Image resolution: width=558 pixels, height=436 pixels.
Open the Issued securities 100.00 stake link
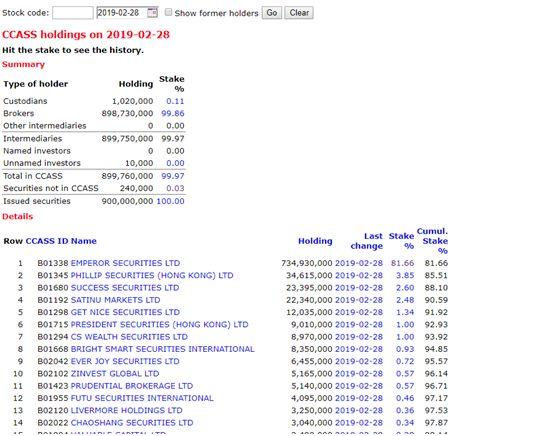pyautogui.click(x=170, y=201)
